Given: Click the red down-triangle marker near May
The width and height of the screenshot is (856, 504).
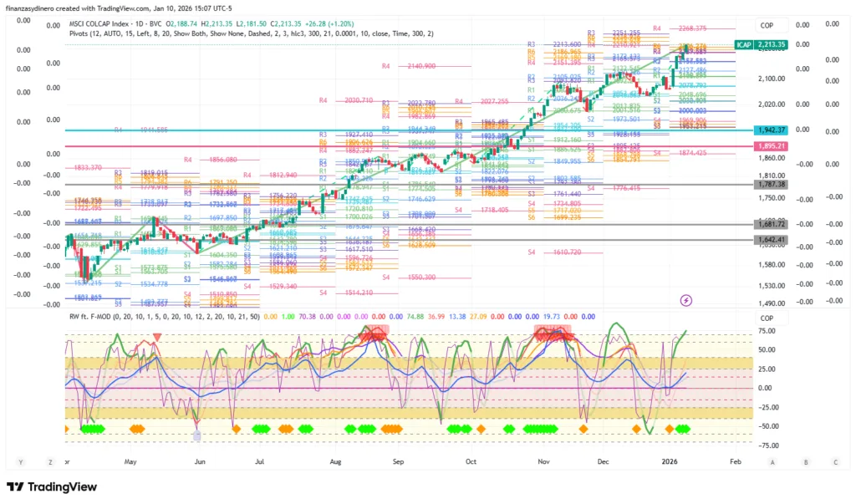Looking at the screenshot, I should point(156,338).
